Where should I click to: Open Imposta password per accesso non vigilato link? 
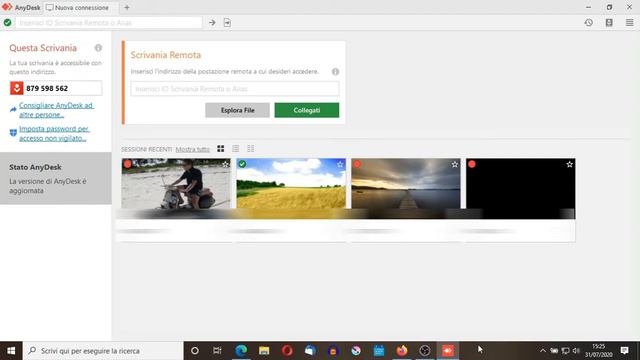[54, 133]
